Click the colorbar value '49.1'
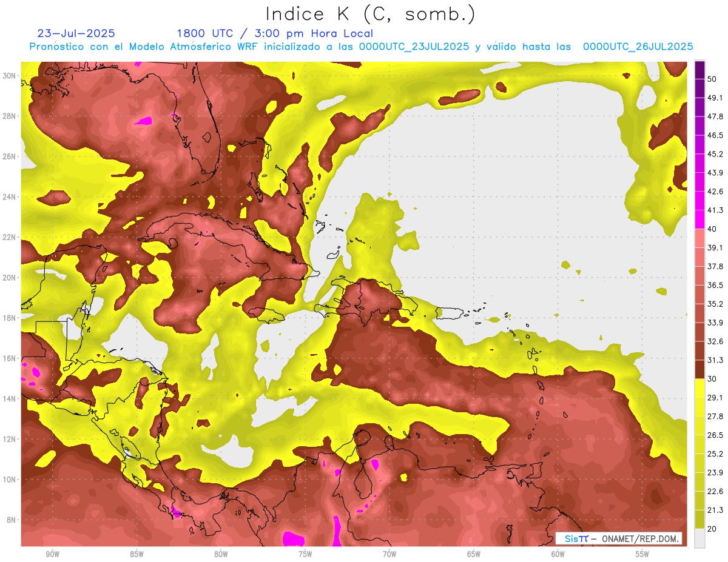Screen dimensions: 728x562 point(715,98)
